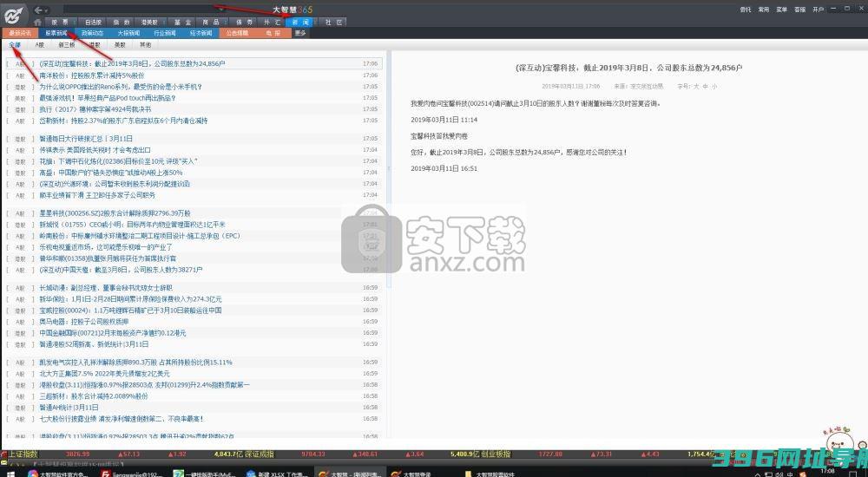Image resolution: width=868 pixels, height=477 pixels.
Task: Open the 外汇 main tab
Action: point(272,23)
